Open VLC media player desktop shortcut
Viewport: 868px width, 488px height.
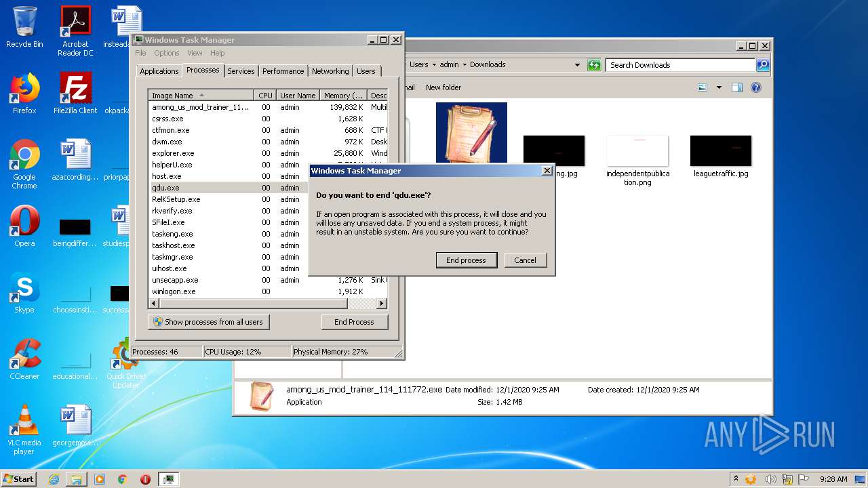(24, 429)
